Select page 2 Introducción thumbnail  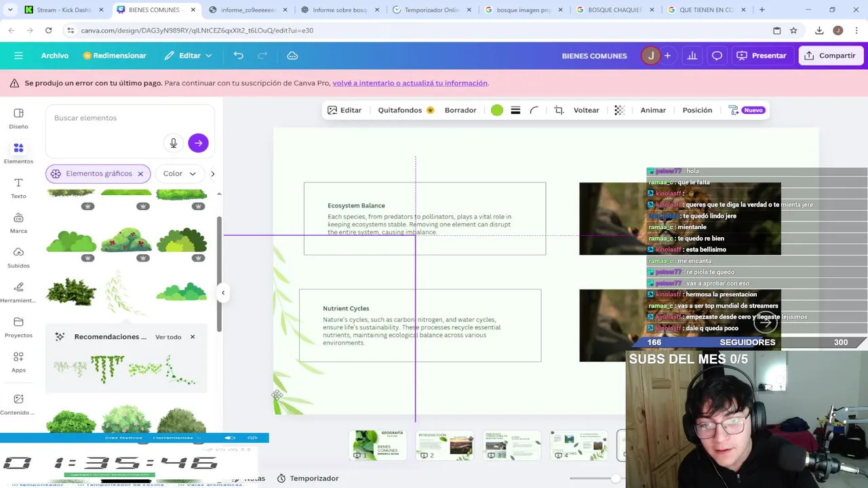pos(444,445)
